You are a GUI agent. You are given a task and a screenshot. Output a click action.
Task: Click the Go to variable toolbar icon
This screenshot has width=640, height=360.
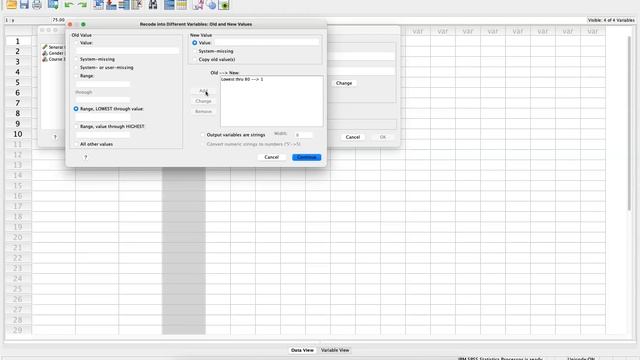(111, 4)
